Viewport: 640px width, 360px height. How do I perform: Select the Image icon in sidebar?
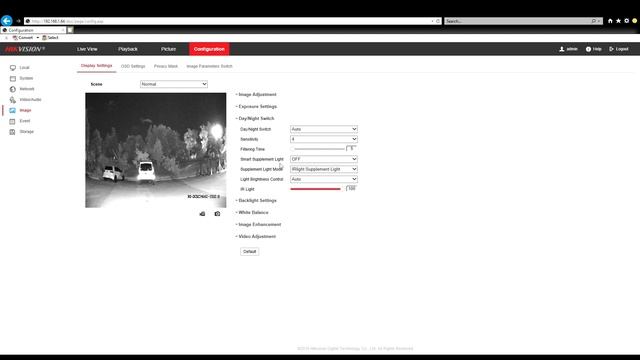(x=13, y=110)
